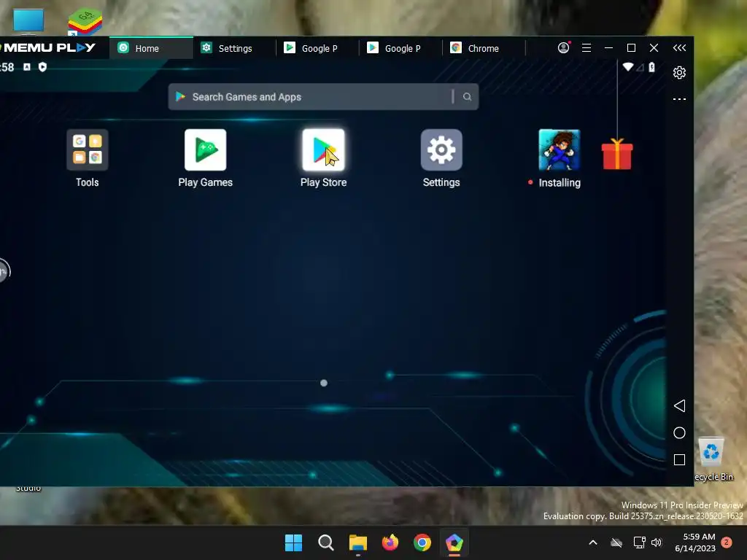Image resolution: width=747 pixels, height=560 pixels.
Task: Switch to the second Google P tab
Action: [400, 47]
